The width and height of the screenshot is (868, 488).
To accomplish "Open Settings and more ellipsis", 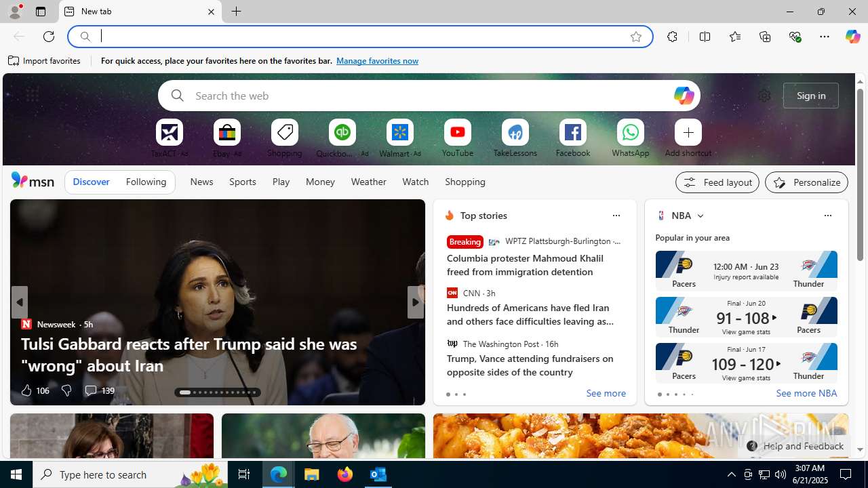I will click(825, 37).
